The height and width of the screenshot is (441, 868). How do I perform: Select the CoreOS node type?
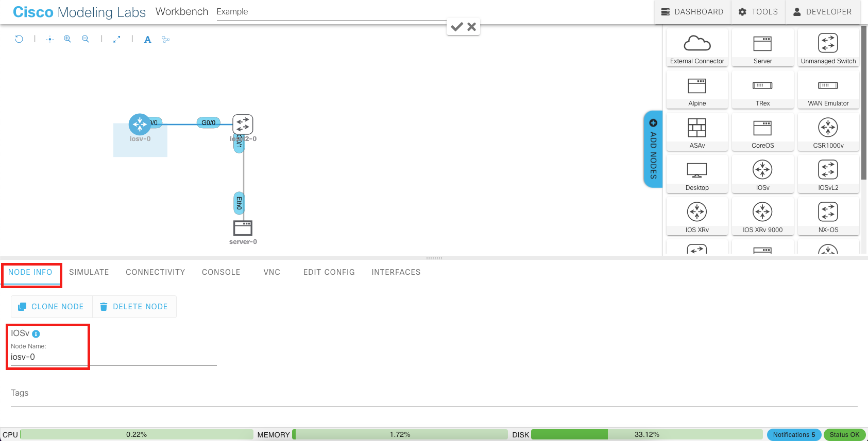pos(762,132)
